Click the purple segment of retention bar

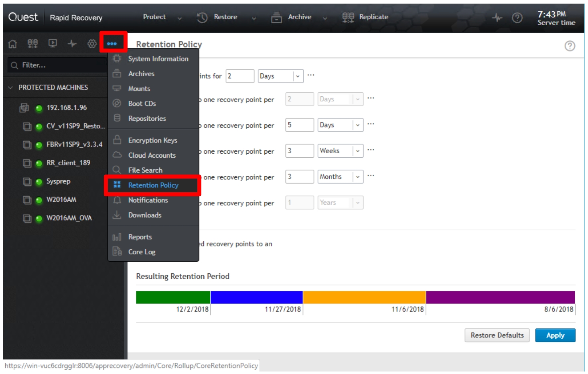click(501, 297)
